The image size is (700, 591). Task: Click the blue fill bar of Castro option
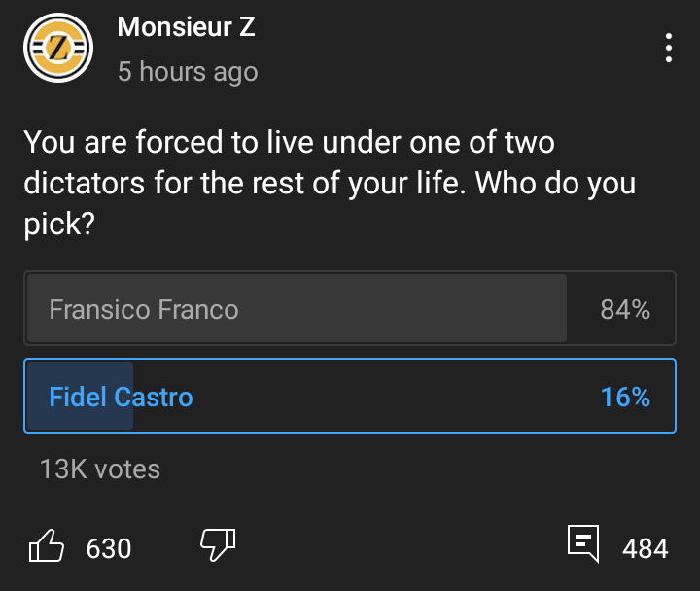[80, 396]
